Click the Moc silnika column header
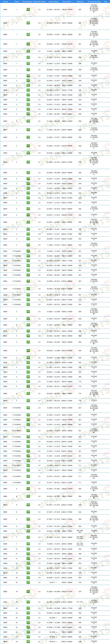Image resolution: width=110 pixels, height=644 pixels. tap(67, 2)
